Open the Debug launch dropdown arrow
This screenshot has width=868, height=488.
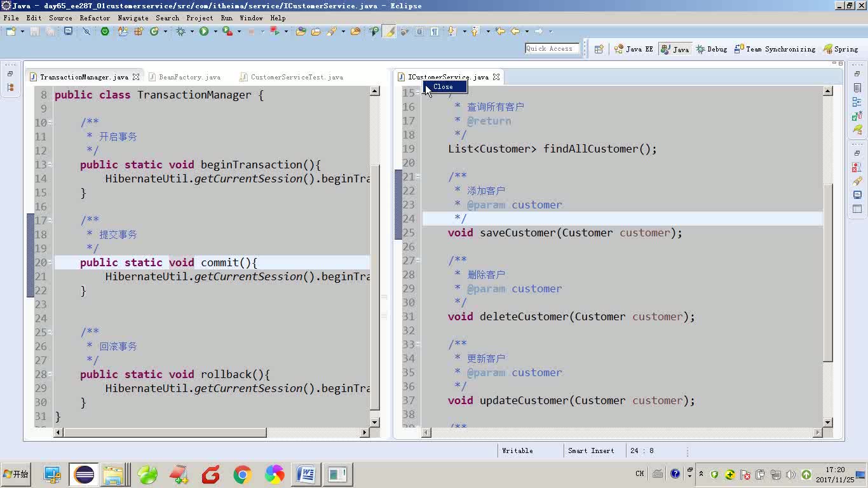[193, 31]
